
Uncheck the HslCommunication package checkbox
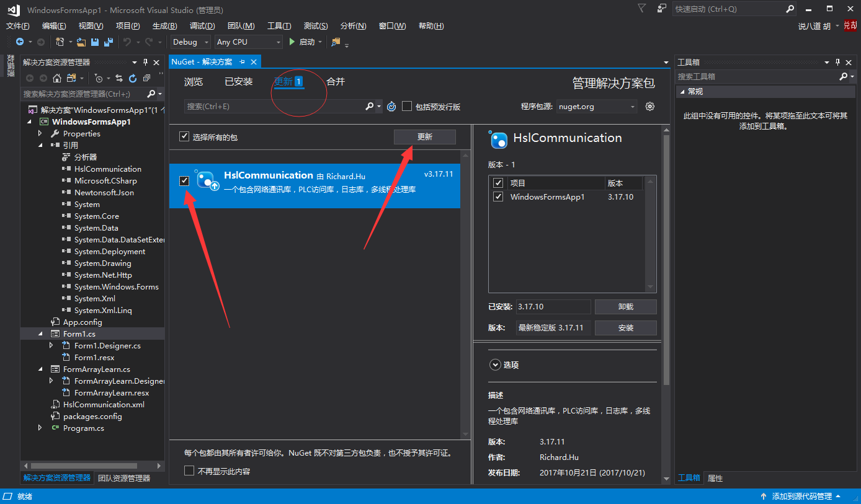coord(184,180)
